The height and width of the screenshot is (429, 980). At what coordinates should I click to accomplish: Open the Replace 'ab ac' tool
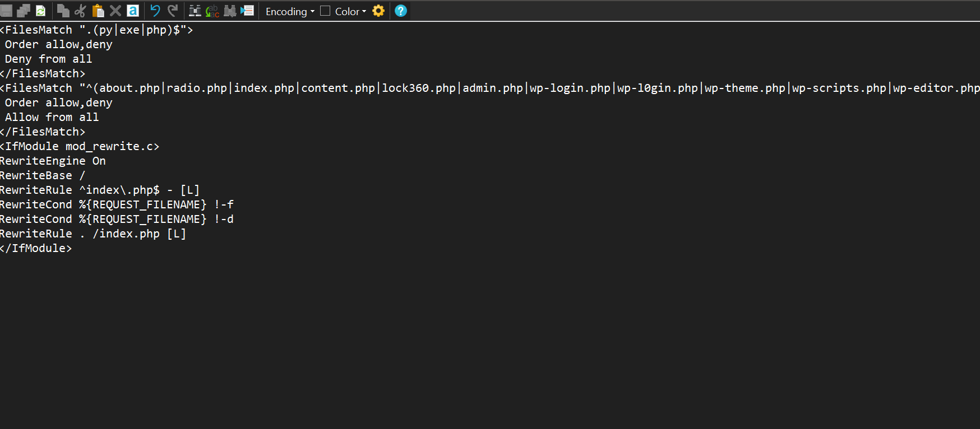212,11
